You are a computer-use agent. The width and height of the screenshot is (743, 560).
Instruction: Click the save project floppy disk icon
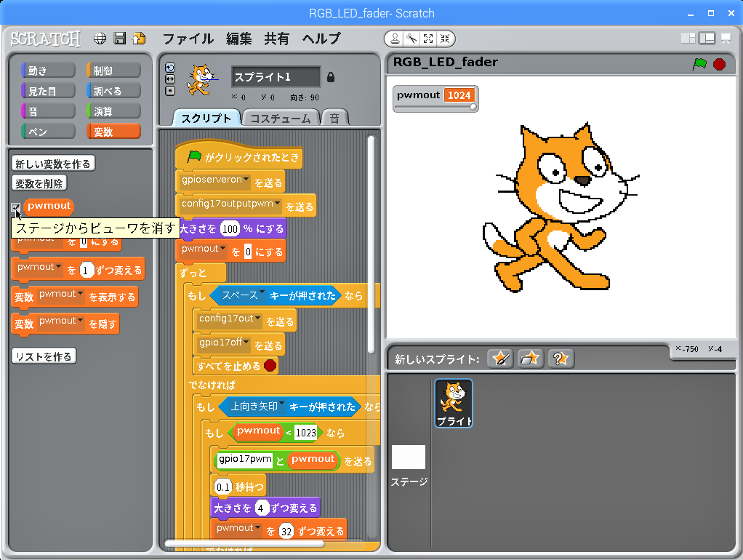(x=120, y=39)
